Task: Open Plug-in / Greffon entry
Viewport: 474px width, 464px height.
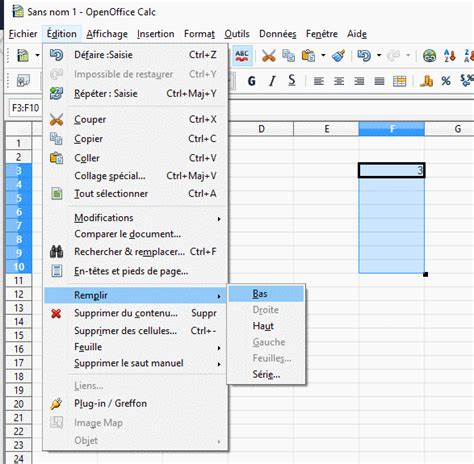Action: click(x=135, y=404)
